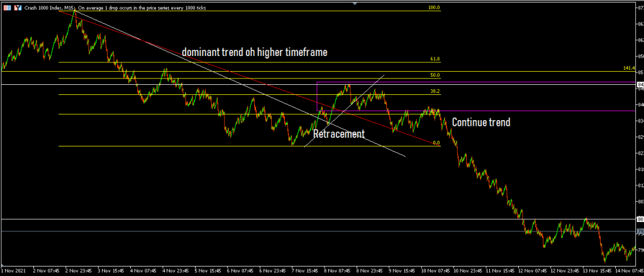Click the Fibonacci 38.2 level label
The image size is (644, 276).
[435, 91]
